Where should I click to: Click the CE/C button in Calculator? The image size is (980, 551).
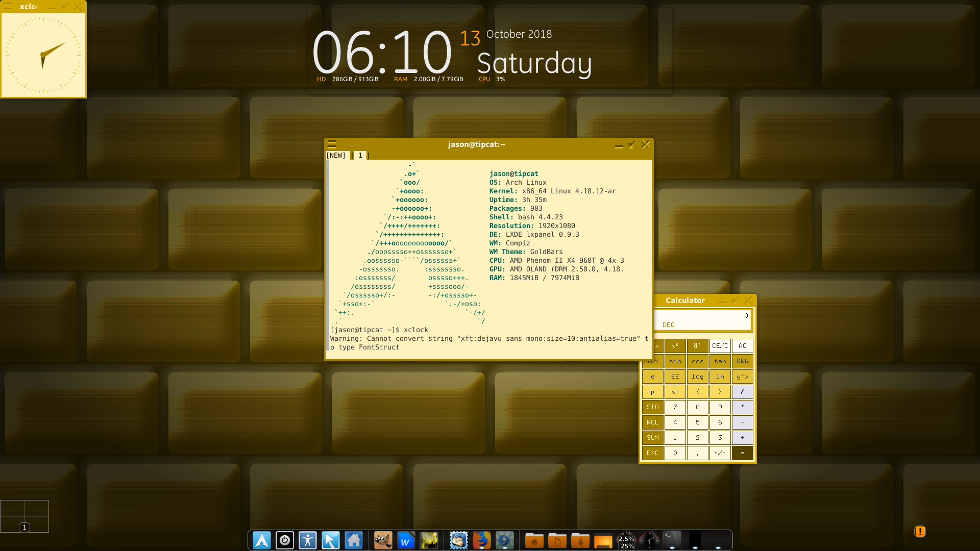[720, 346]
